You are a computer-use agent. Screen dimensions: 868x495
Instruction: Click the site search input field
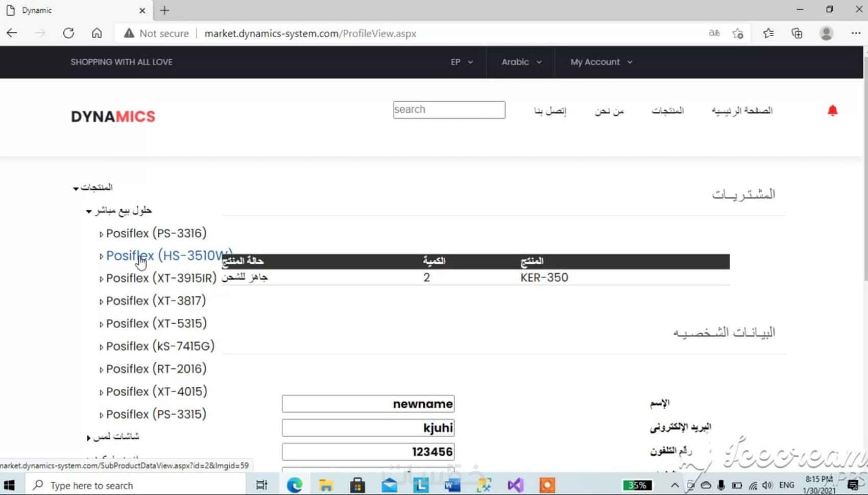pyautogui.click(x=449, y=110)
